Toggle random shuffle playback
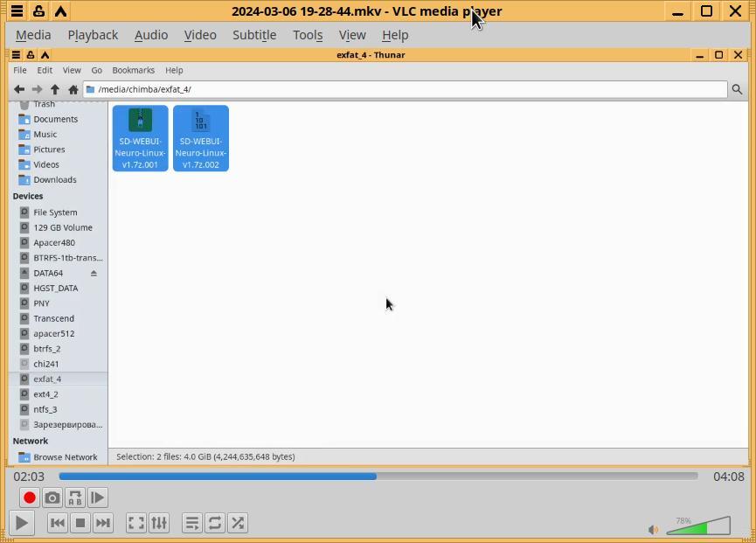Image resolution: width=756 pixels, height=543 pixels. coord(238,523)
